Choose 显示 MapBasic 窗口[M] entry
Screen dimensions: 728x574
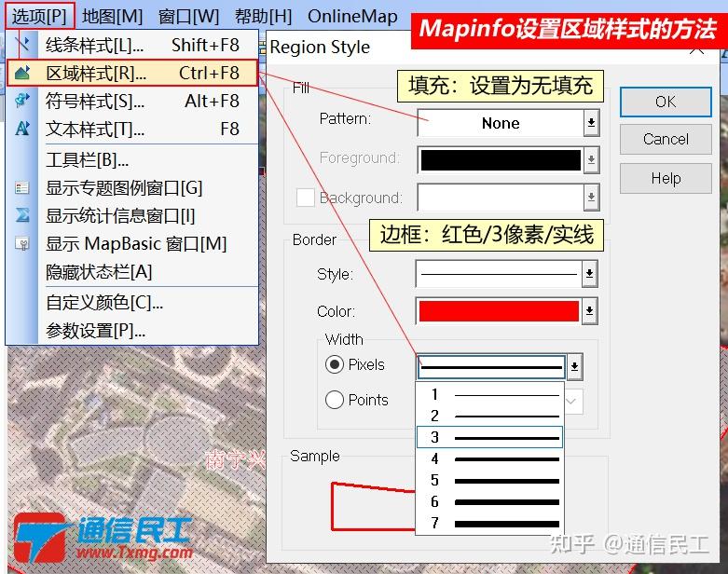coord(132,243)
